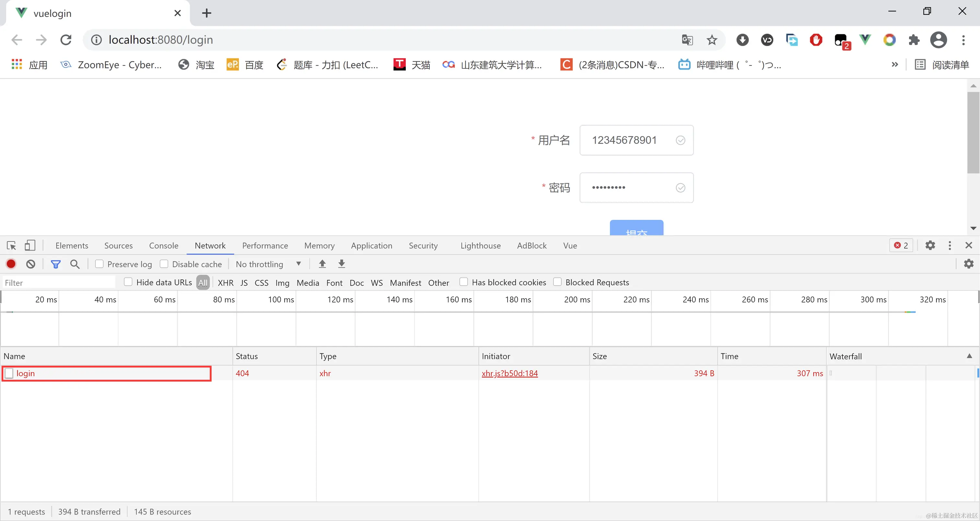Open Chrome three-dot menu
Image resolution: width=980 pixels, height=521 pixels.
tap(963, 40)
